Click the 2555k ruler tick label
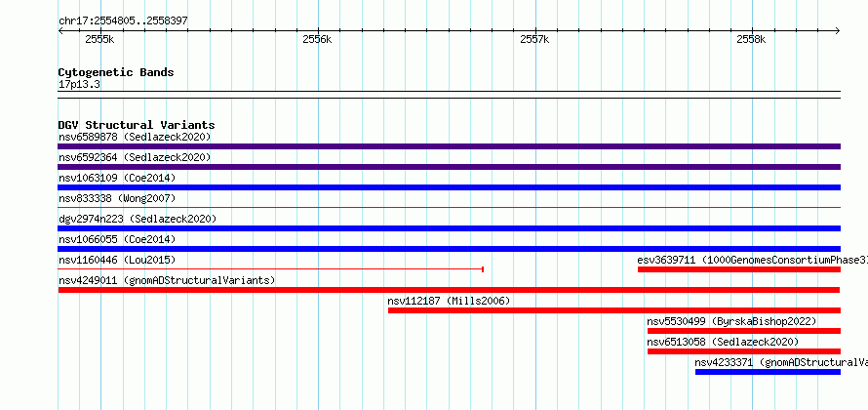 point(99,39)
